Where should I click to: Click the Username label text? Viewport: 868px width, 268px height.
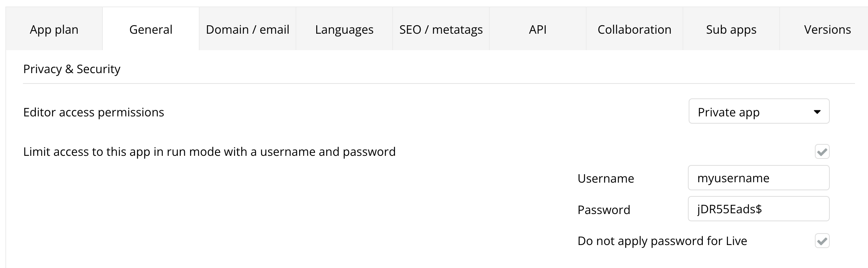coord(606,178)
